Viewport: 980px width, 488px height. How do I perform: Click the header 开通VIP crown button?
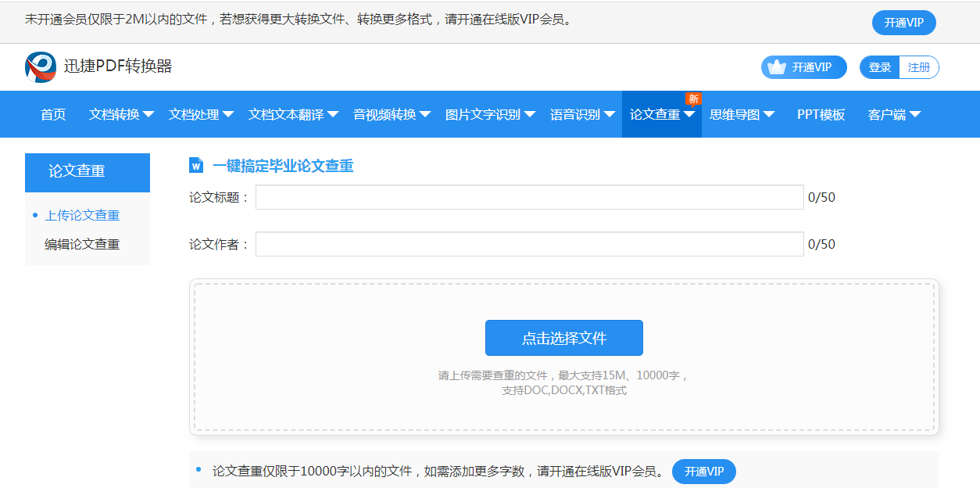(x=804, y=67)
